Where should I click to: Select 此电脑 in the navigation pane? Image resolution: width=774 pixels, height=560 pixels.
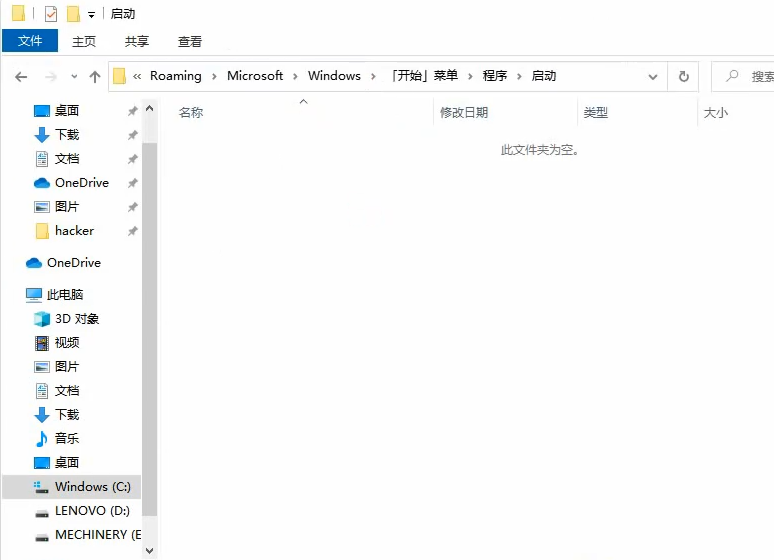(64, 295)
